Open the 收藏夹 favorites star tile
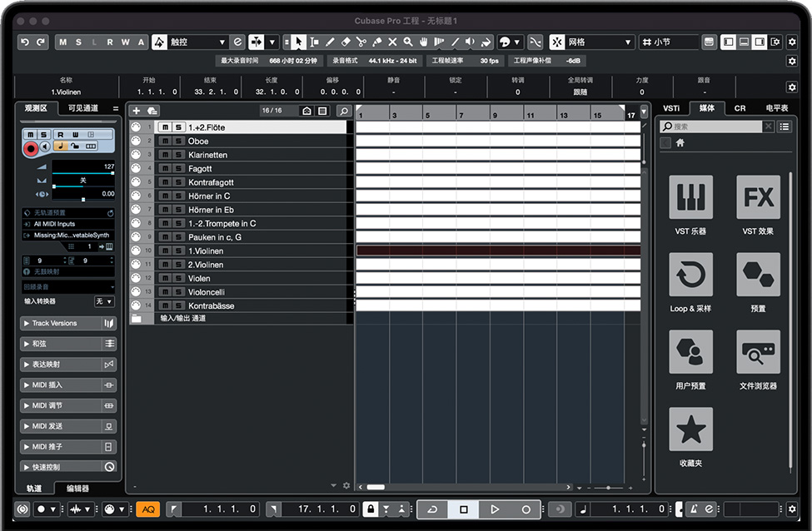Screen dimensions: 812x531 (x=690, y=429)
